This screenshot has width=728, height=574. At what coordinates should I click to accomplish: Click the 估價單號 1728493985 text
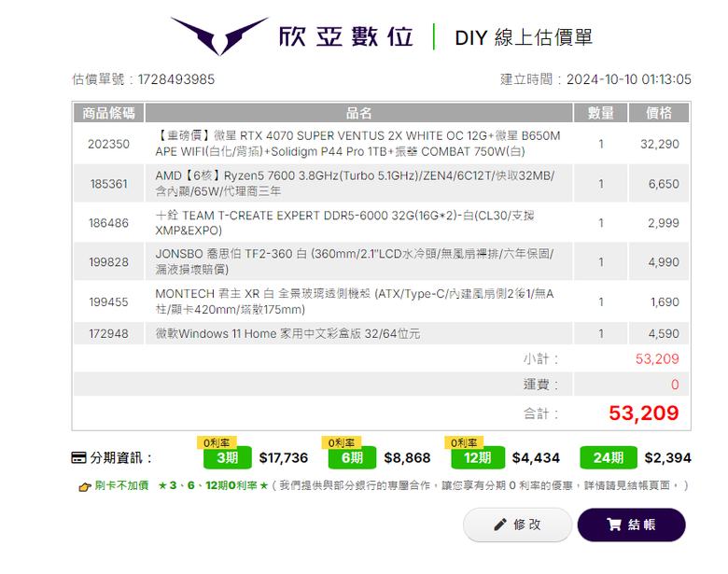(x=144, y=79)
